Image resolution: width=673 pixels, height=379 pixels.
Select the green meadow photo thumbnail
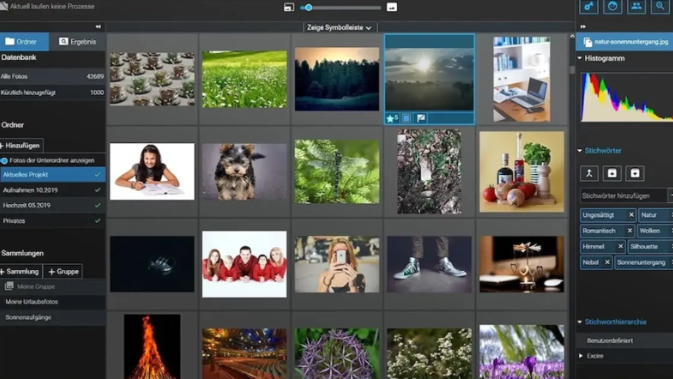244,79
